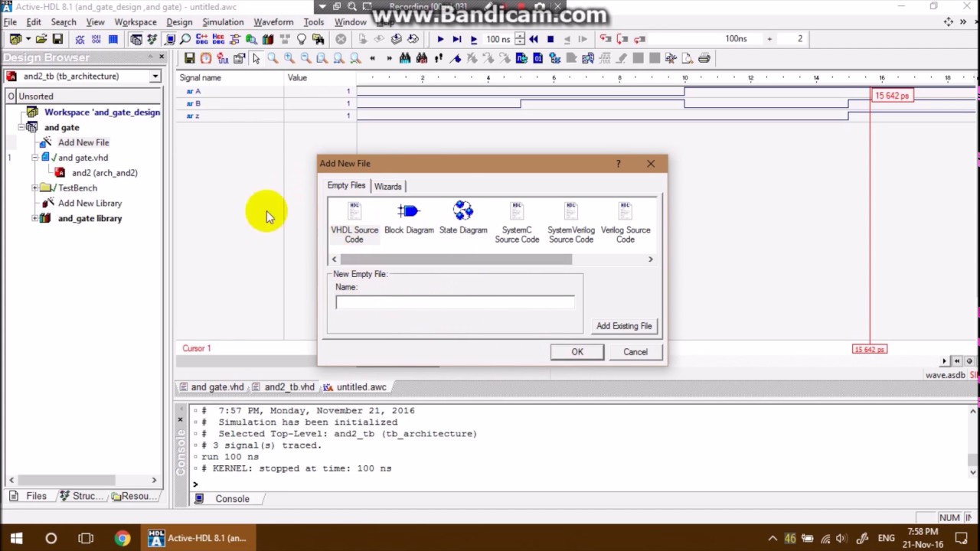Click the waveform Zoom Out icon
Screen dimensions: 980x551
point(305,58)
